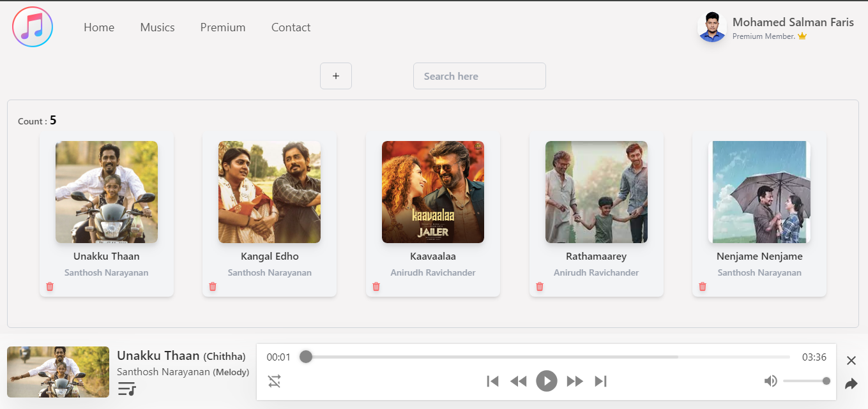Open the Premium menu item
Viewport: 868px width, 409px height.
223,27
